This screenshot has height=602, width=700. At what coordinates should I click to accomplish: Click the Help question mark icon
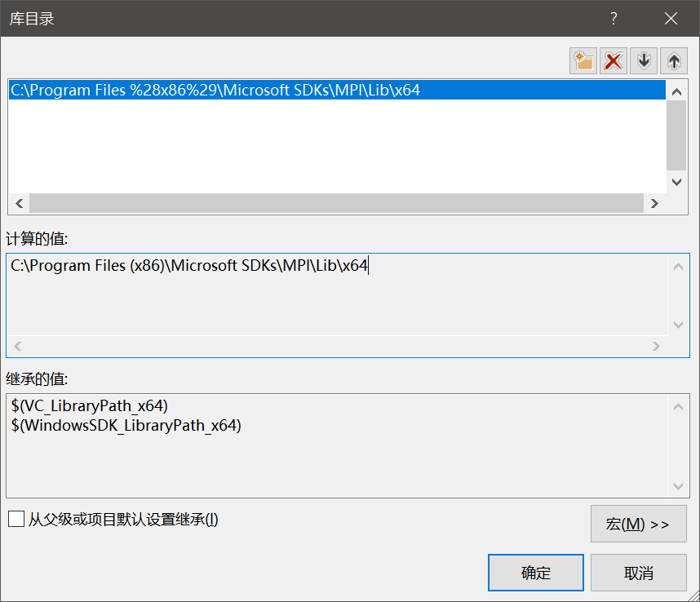[x=614, y=18]
